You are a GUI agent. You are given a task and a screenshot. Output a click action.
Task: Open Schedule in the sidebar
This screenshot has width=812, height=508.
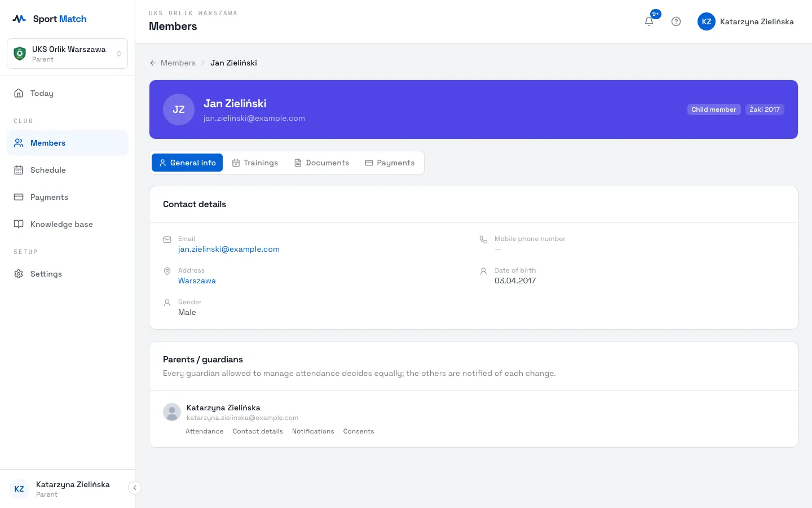[67, 170]
